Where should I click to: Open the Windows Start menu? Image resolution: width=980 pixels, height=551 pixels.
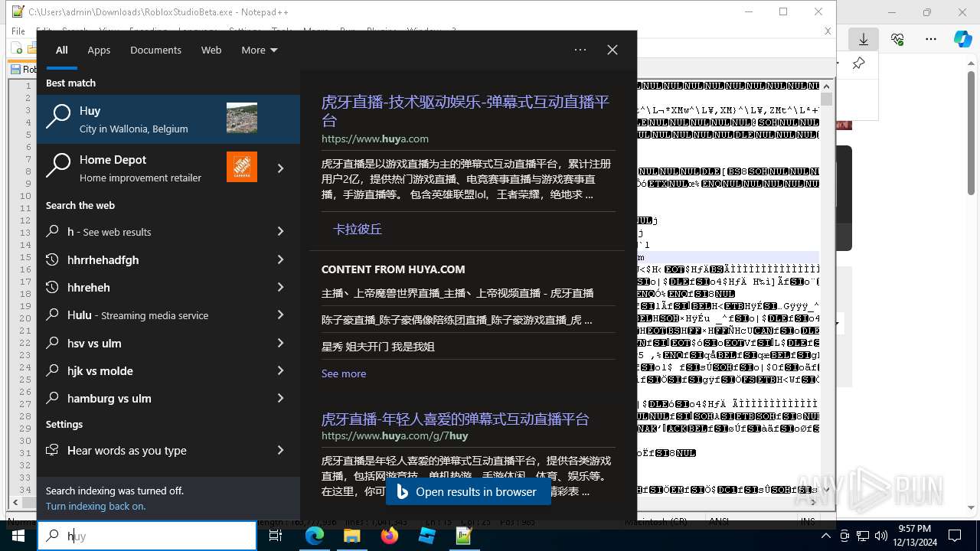(18, 536)
